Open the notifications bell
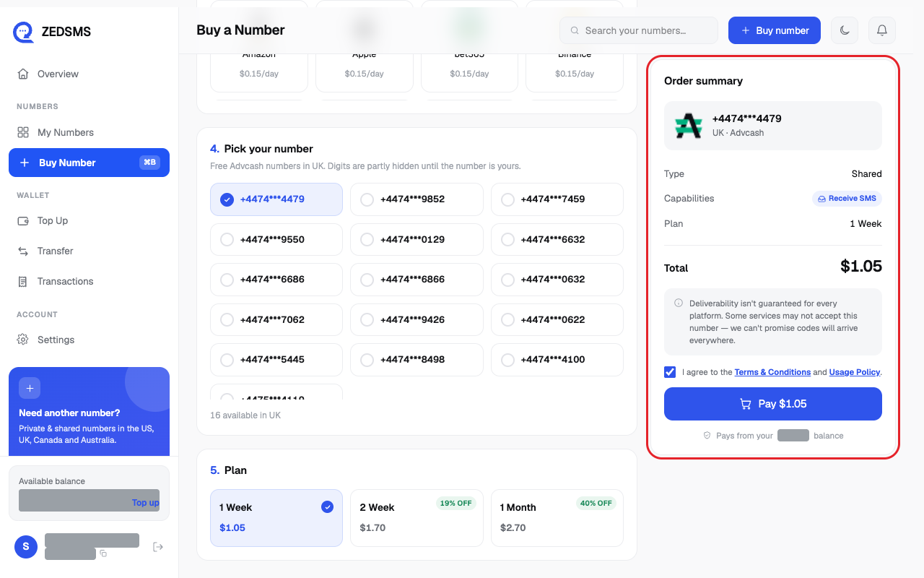The width and height of the screenshot is (924, 578). pyautogui.click(x=881, y=30)
